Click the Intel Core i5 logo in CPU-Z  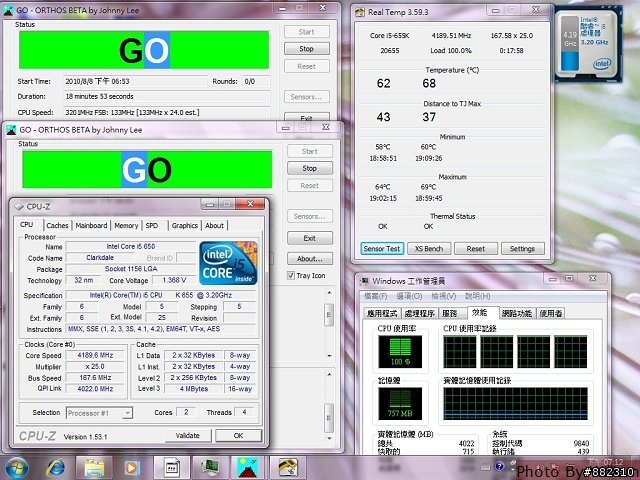[228, 263]
